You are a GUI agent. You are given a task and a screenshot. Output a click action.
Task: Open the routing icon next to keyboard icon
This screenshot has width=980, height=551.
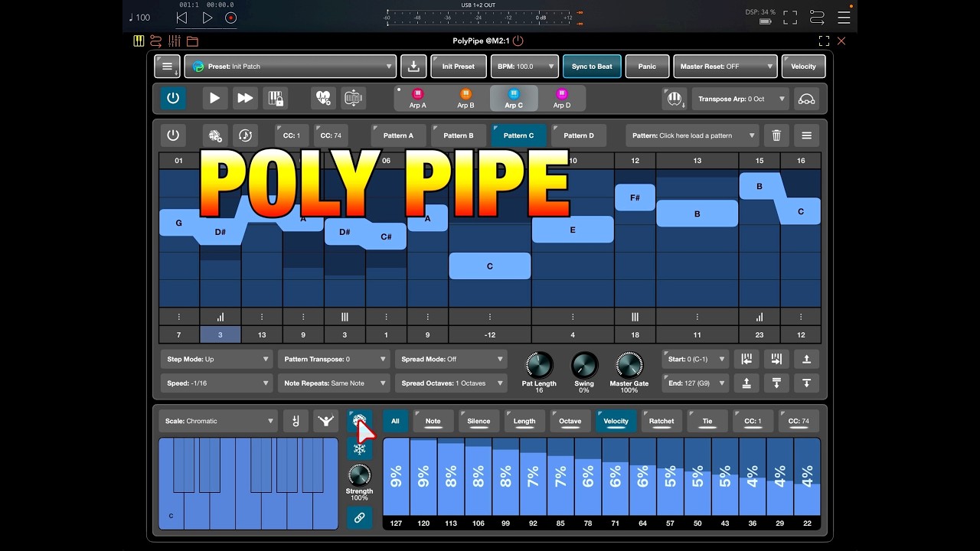156,41
